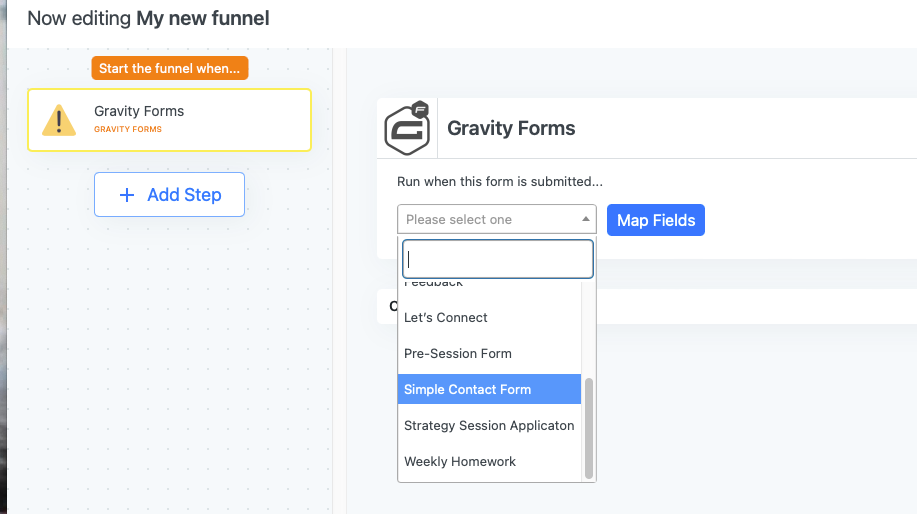Select the Weekly Homework form option
Image resolution: width=917 pixels, height=514 pixels.
(460, 461)
